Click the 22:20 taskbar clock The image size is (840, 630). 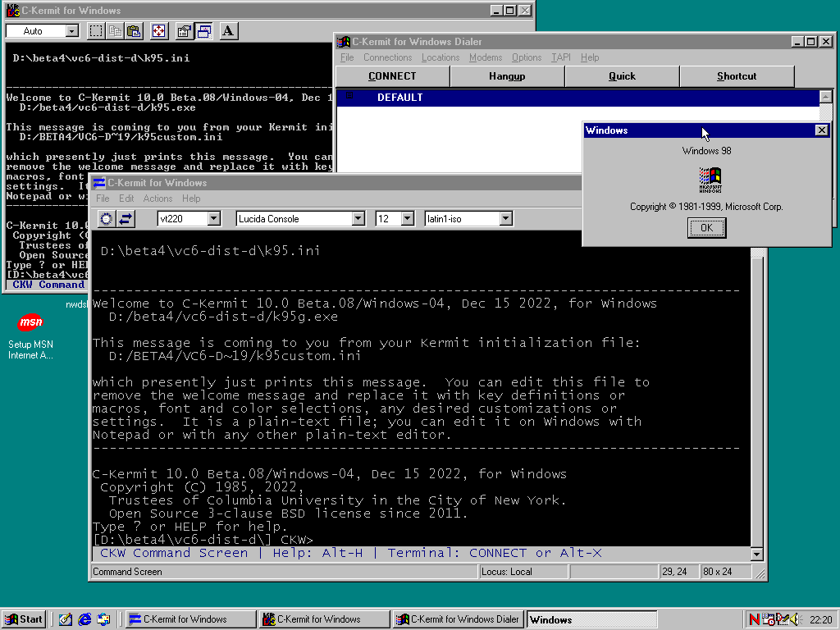(x=820, y=619)
